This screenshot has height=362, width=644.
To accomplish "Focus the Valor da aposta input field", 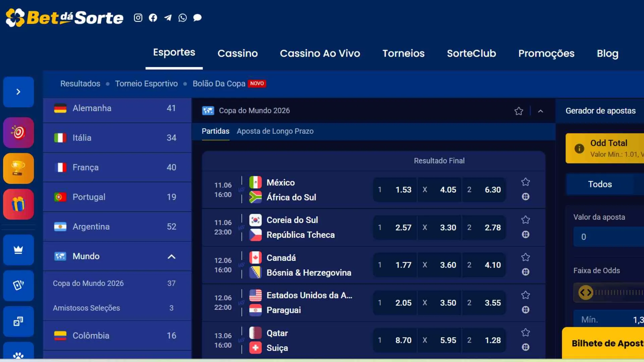I will point(609,237).
